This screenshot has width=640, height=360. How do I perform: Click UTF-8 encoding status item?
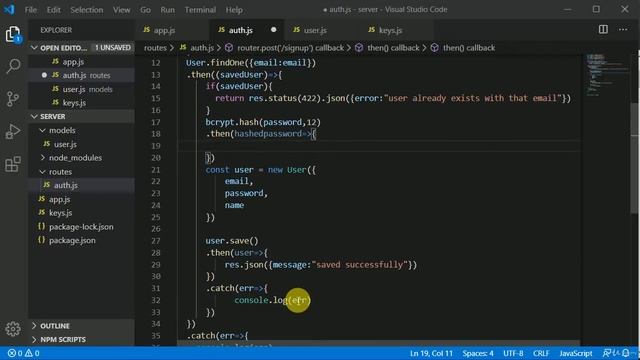pos(513,353)
